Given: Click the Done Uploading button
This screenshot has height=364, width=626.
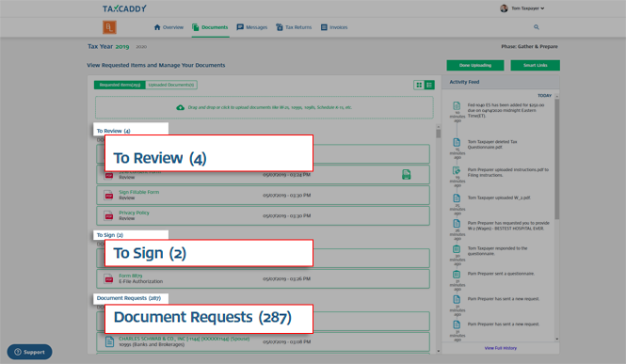Looking at the screenshot, I should [475, 65].
